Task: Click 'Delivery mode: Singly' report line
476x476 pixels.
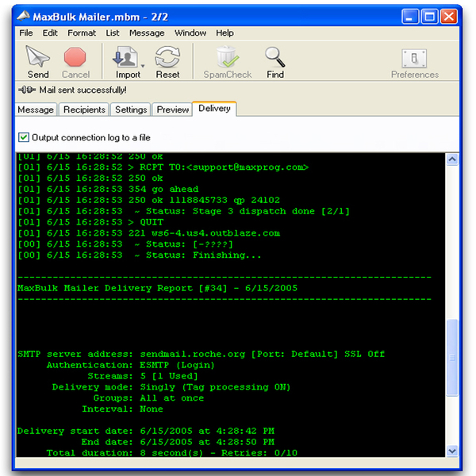Action: tap(171, 387)
